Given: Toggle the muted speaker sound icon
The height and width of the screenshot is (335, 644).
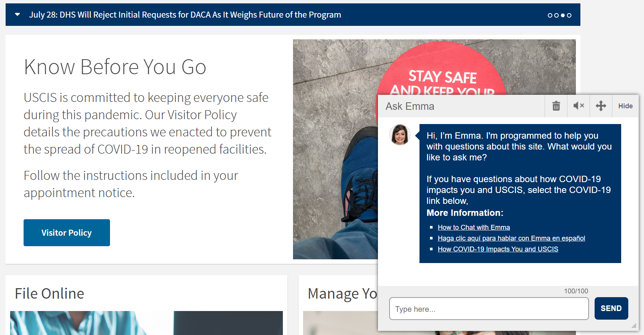Looking at the screenshot, I should click(579, 106).
